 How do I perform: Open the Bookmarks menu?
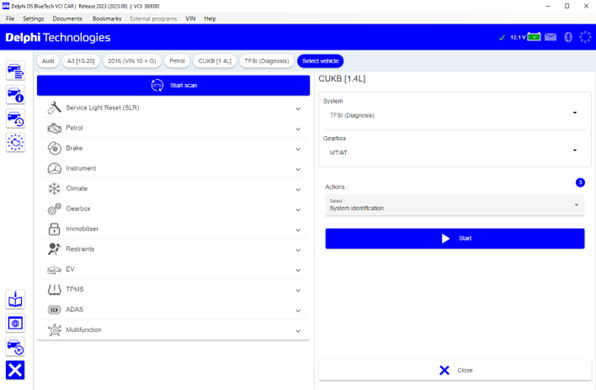pyautogui.click(x=107, y=19)
